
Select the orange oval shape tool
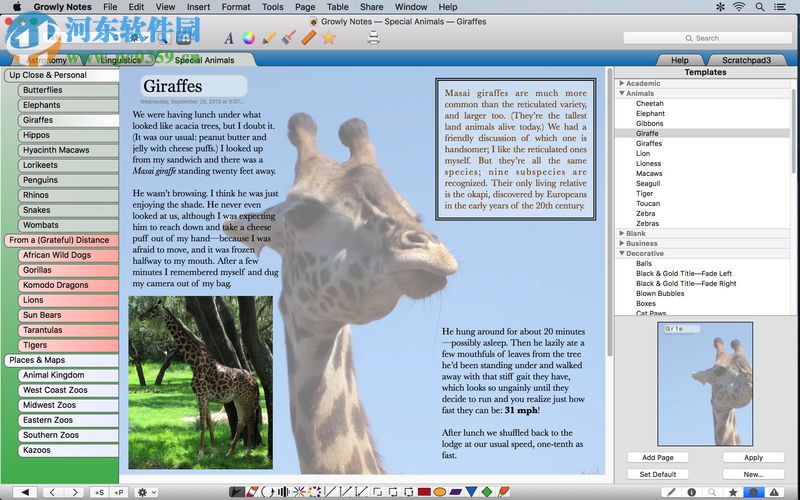tap(440, 492)
